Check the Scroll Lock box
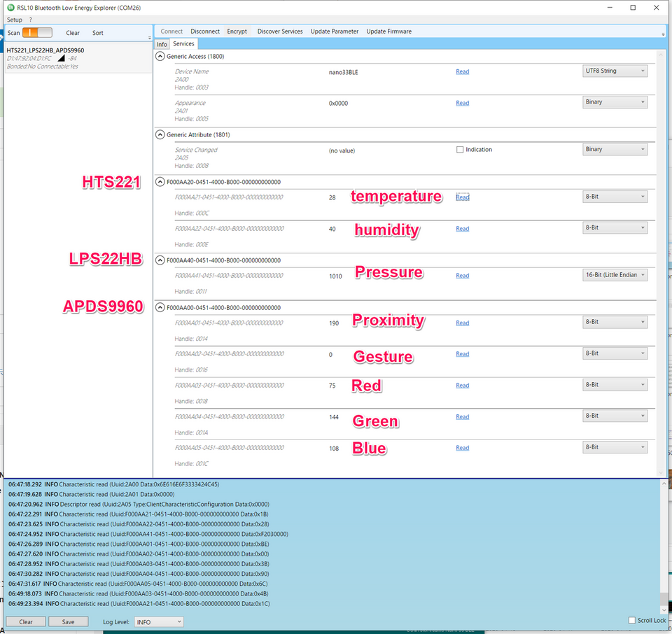This screenshot has width=672, height=634. 632,621
